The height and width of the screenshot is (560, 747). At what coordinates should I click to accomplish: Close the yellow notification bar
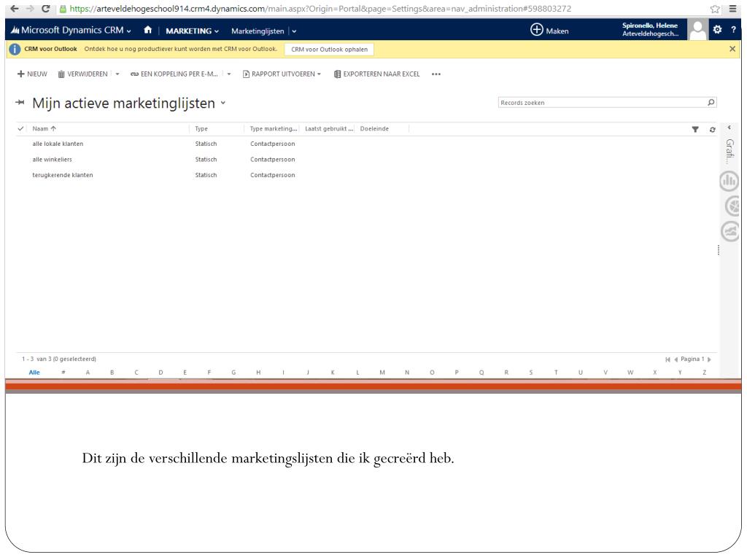click(732, 48)
